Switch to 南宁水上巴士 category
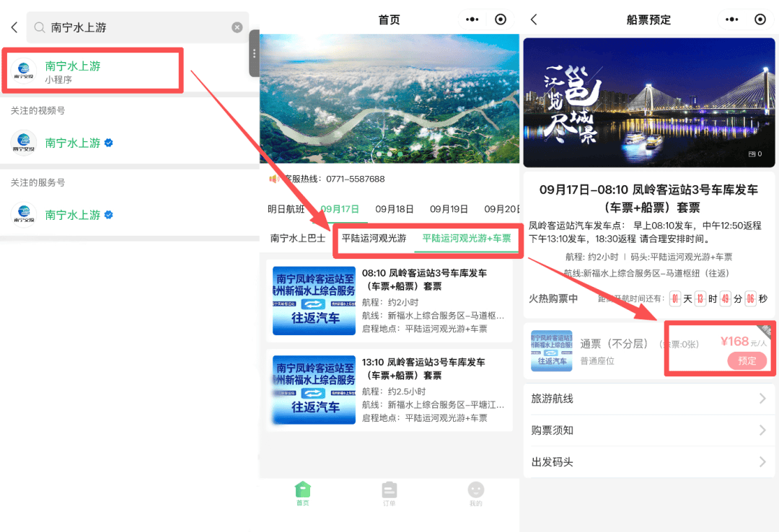Screen dimensions: 779x532 (x=298, y=239)
